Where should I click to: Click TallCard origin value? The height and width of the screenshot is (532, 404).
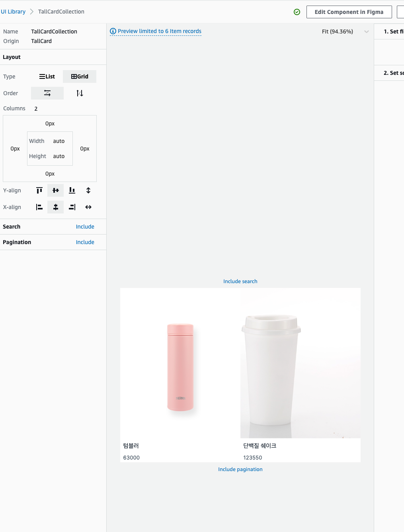coord(41,41)
